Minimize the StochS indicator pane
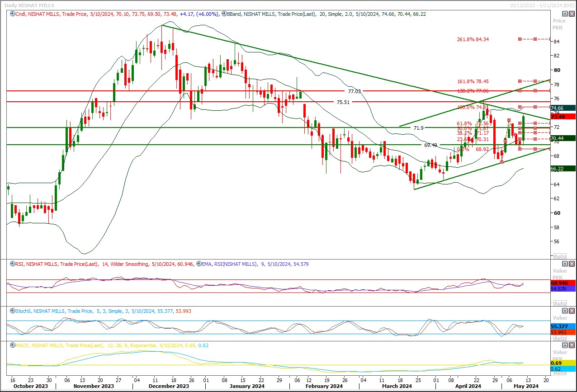The image size is (577, 392). (564, 311)
